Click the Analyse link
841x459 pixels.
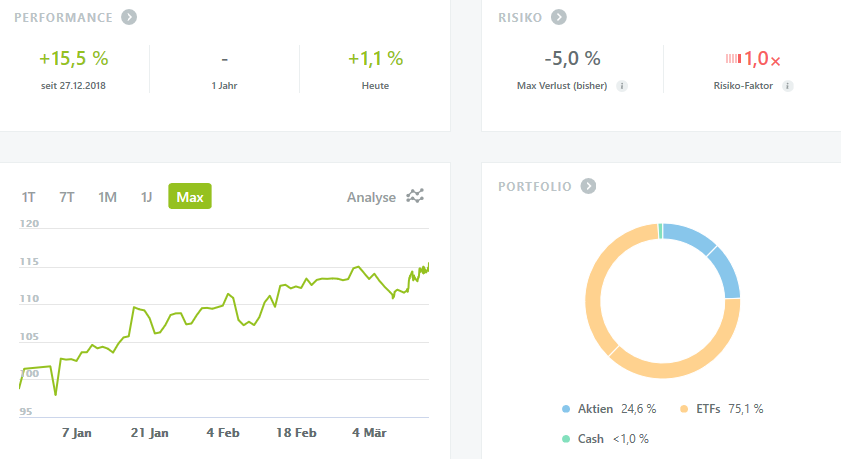coord(371,197)
